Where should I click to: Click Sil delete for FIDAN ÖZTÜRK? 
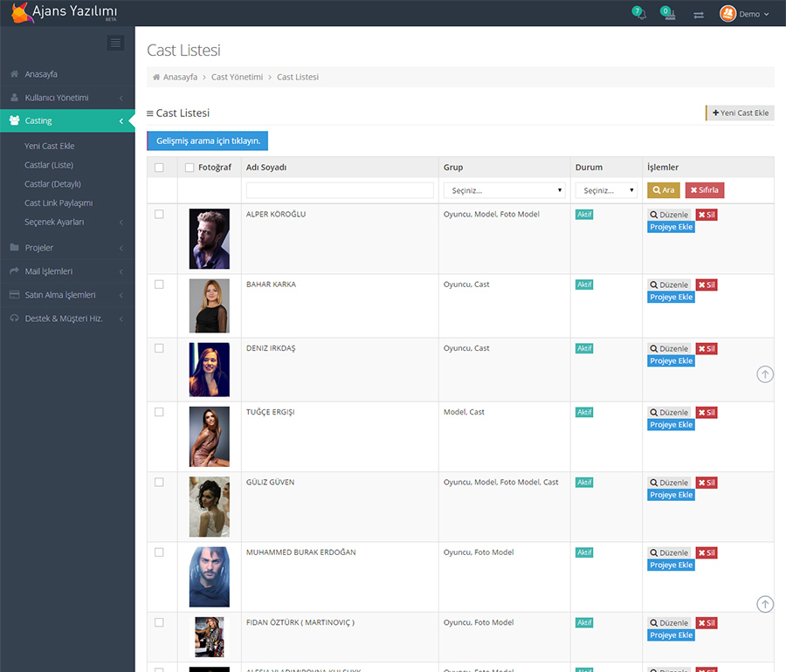(707, 622)
